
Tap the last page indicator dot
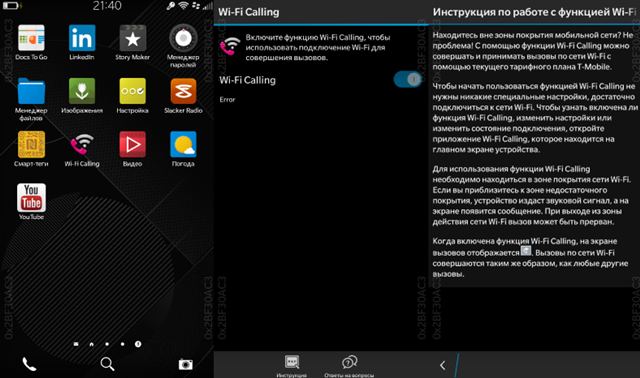tap(138, 344)
